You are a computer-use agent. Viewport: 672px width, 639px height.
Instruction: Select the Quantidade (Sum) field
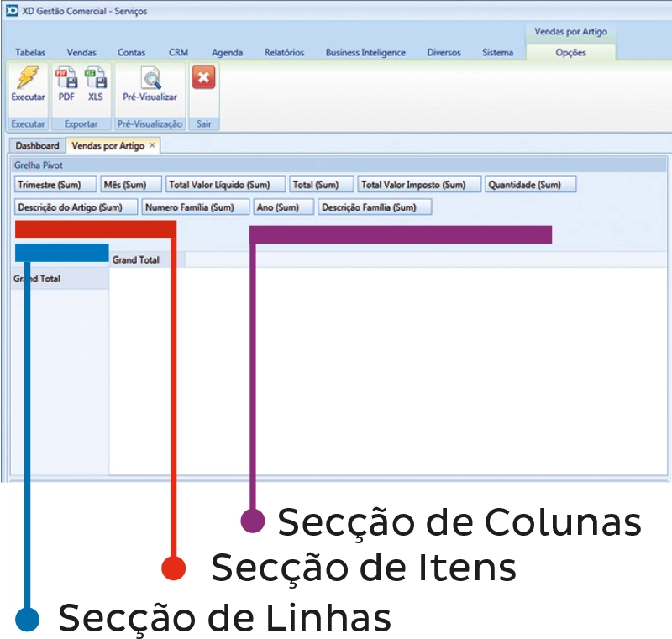(530, 185)
